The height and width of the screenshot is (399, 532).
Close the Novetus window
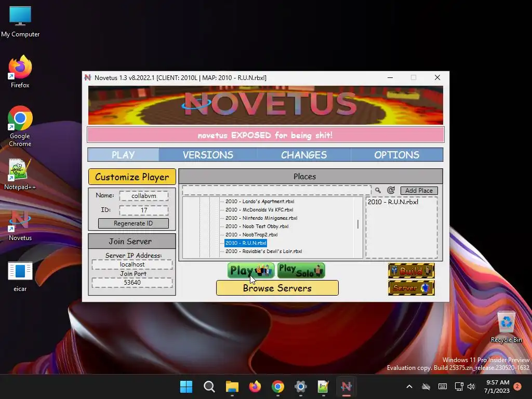click(x=437, y=78)
